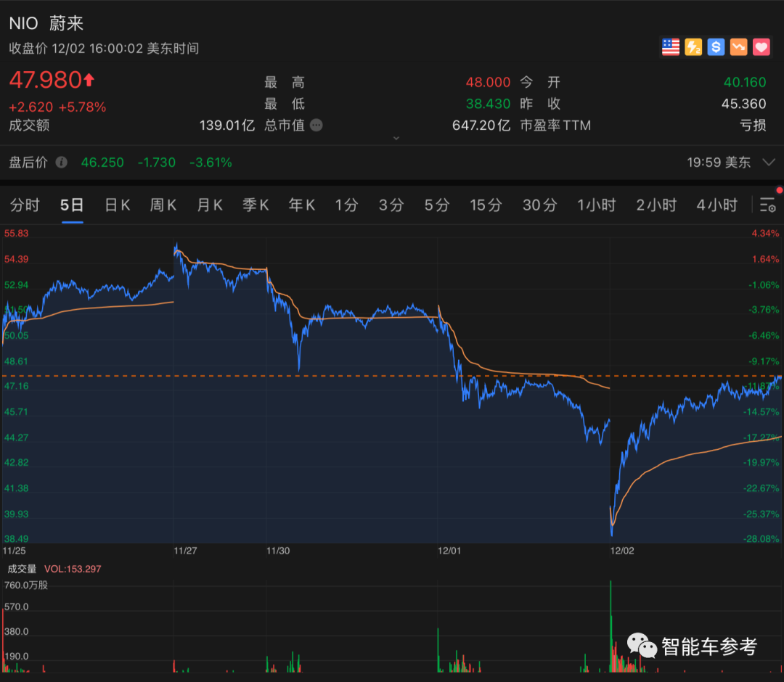The width and height of the screenshot is (784, 682).
Task: Select the 1小时 interval tab
Action: tap(597, 205)
